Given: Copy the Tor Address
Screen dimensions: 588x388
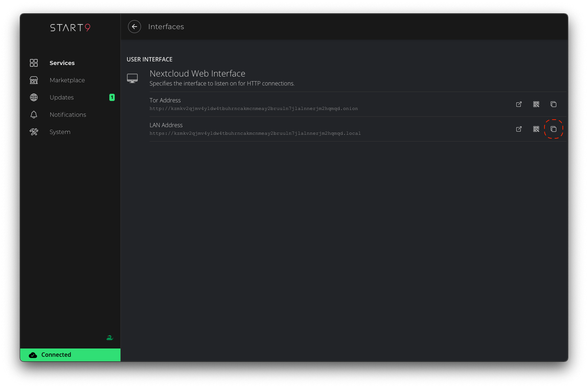Looking at the screenshot, I should tap(553, 104).
